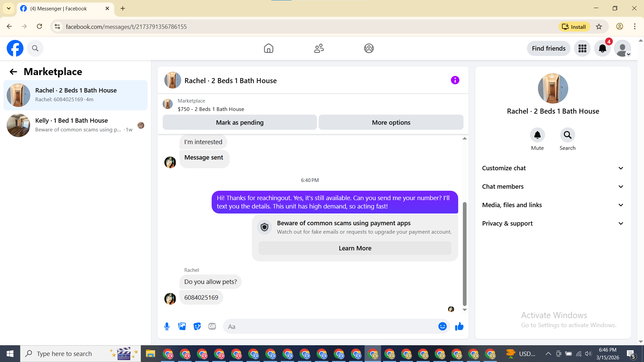Image resolution: width=644 pixels, height=362 pixels.
Task: Open the Groups icon in top navigation
Action: click(x=369, y=48)
